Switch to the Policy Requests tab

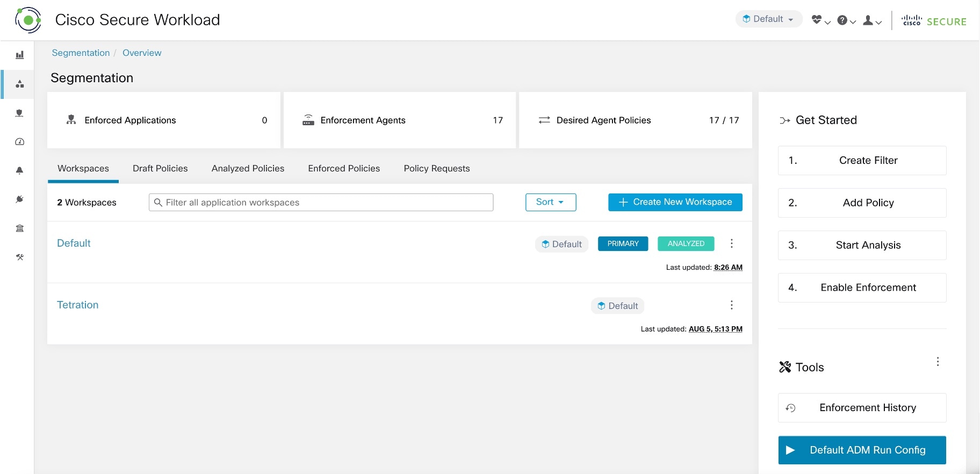[x=437, y=168]
